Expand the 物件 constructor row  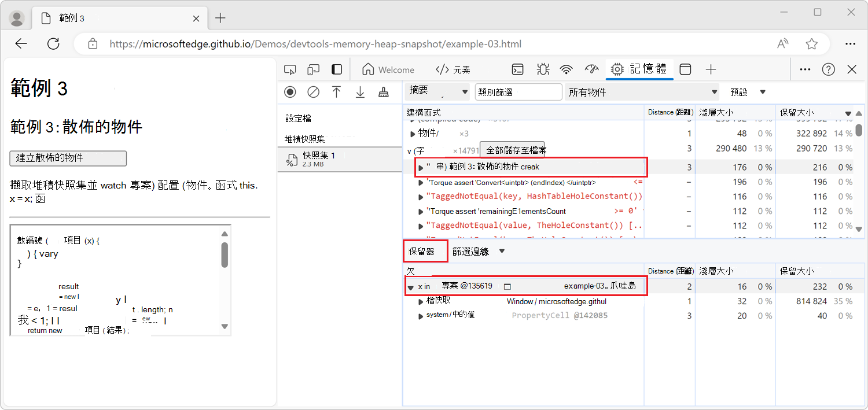[413, 134]
